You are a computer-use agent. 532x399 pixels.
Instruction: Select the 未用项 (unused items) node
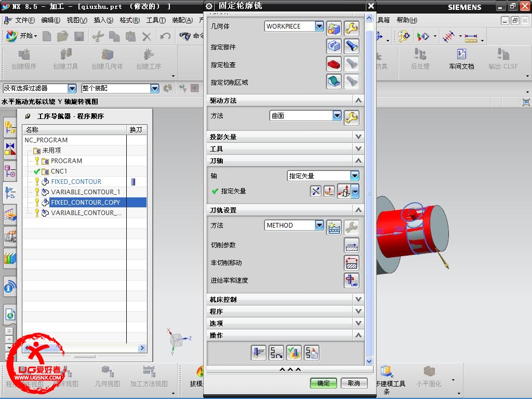point(51,150)
